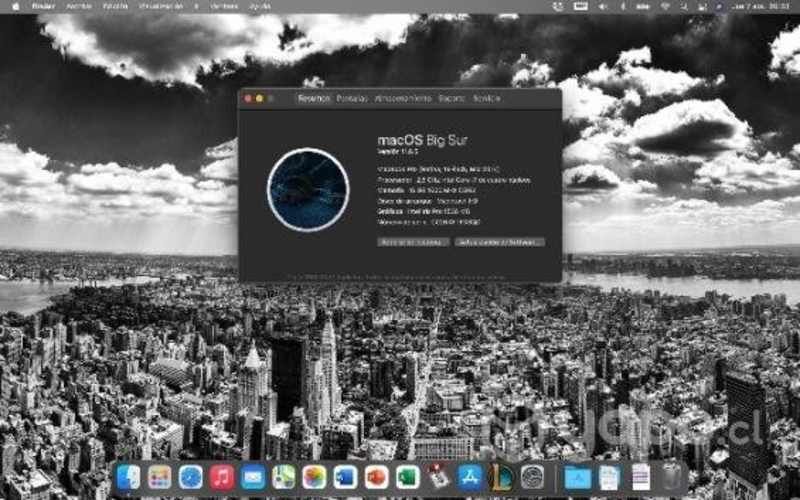Launch Microsoft Word from the Dock
The image size is (800, 500).
(x=345, y=478)
